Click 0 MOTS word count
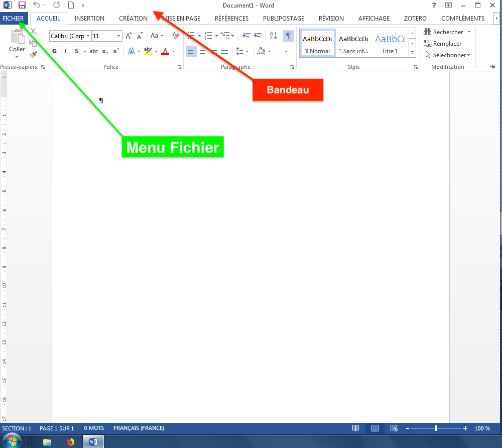Image resolution: width=502 pixels, height=448 pixels. click(x=94, y=428)
